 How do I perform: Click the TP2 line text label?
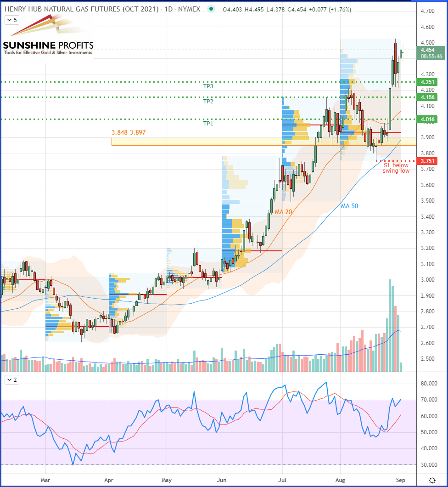pyautogui.click(x=208, y=102)
